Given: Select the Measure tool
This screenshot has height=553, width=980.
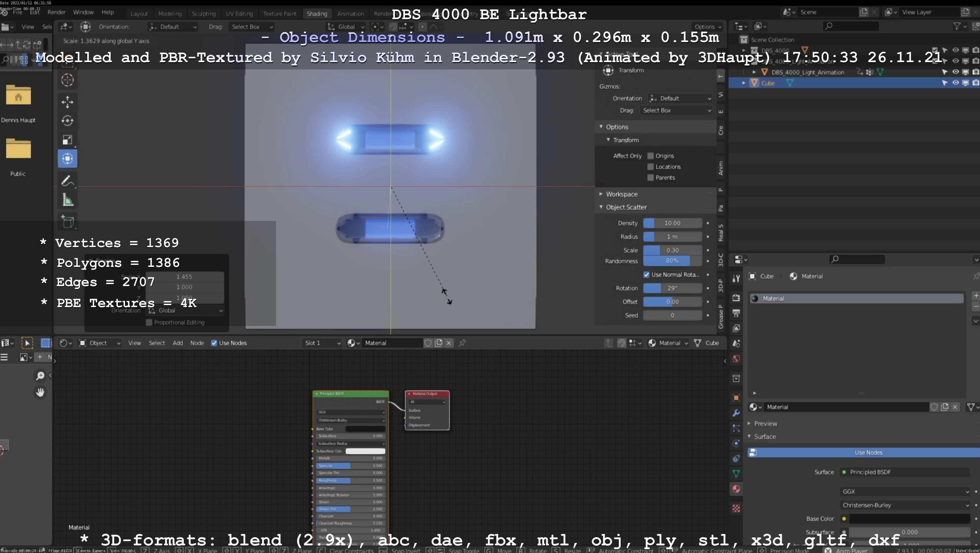Looking at the screenshot, I should (x=67, y=200).
